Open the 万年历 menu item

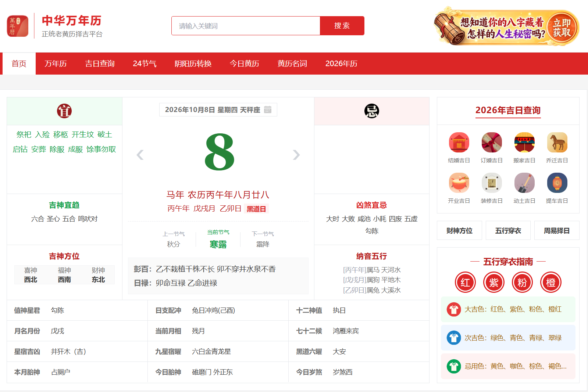[56, 64]
